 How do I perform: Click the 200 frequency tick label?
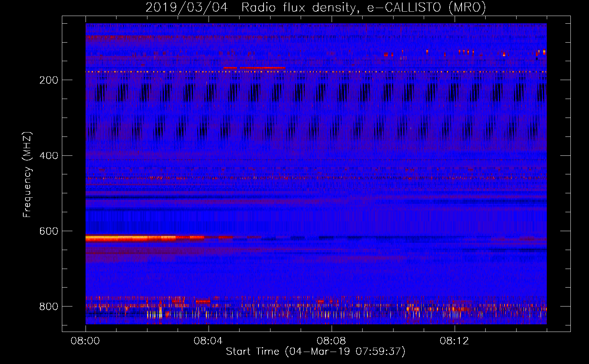[49, 80]
